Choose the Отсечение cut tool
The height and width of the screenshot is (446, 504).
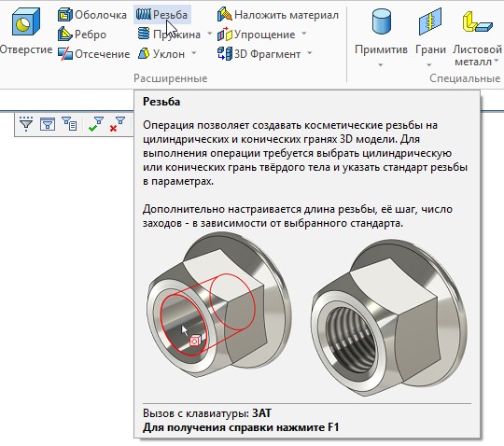(94, 54)
